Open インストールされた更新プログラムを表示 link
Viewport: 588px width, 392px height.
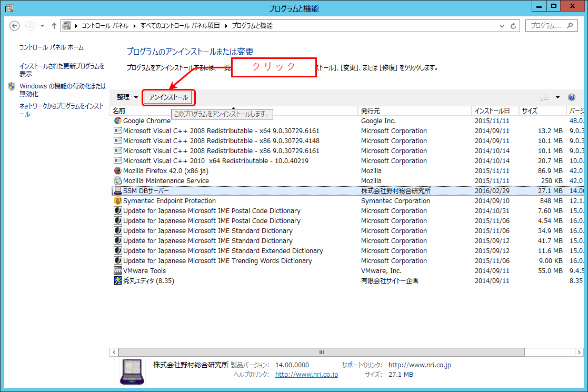[62, 69]
